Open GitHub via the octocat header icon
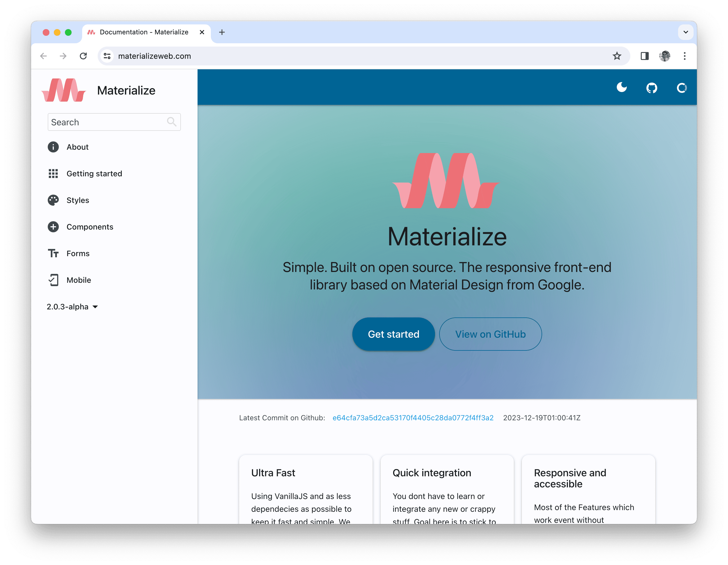Viewport: 728px width, 565px height. click(651, 88)
